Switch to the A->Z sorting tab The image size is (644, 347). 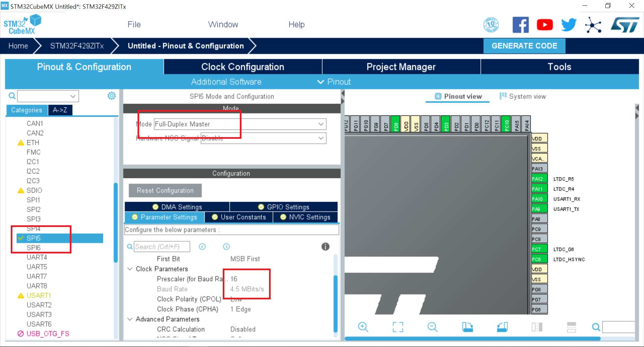pos(60,110)
